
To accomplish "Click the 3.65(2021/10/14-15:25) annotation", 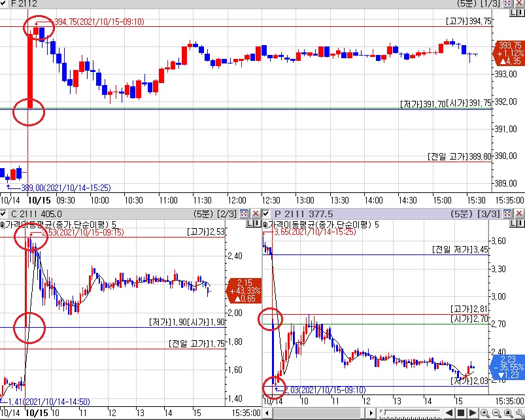I will 315,232.
